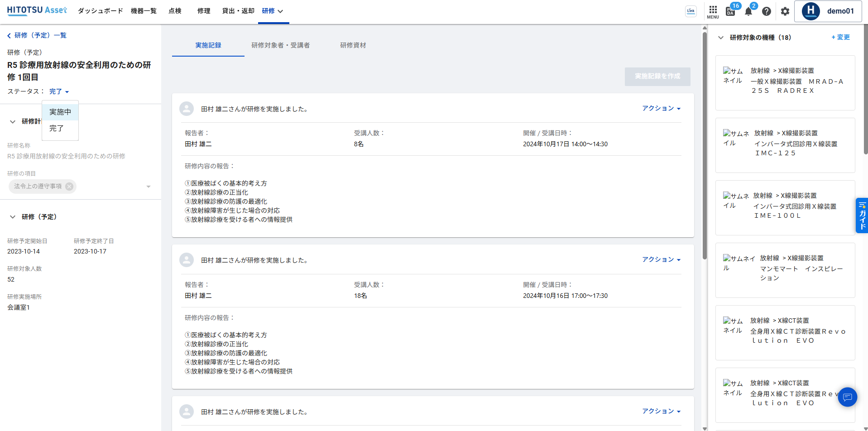Go back to 研修（予定）一覧
Viewport: 868px width, 431px height.
pyautogui.click(x=37, y=35)
